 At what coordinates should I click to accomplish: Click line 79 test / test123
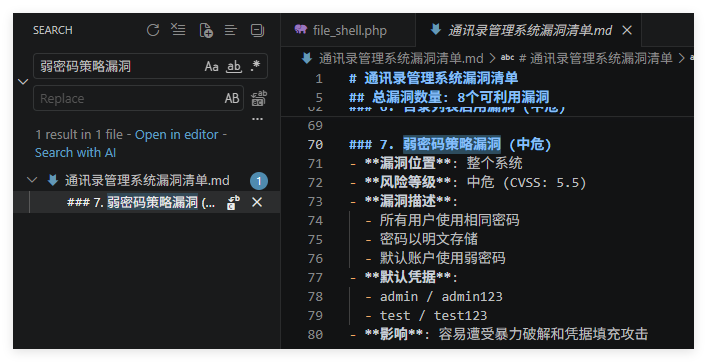[433, 316]
